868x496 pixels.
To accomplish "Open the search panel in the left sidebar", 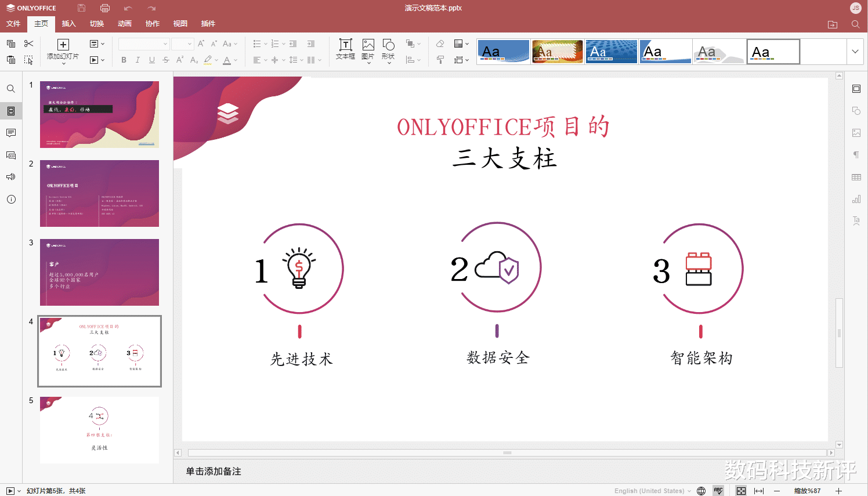I will [x=10, y=88].
